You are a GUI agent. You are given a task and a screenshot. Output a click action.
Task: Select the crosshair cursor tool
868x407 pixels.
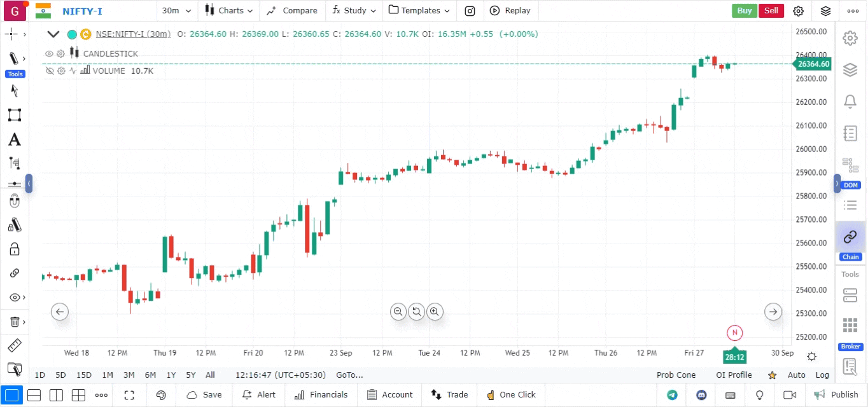coord(11,34)
